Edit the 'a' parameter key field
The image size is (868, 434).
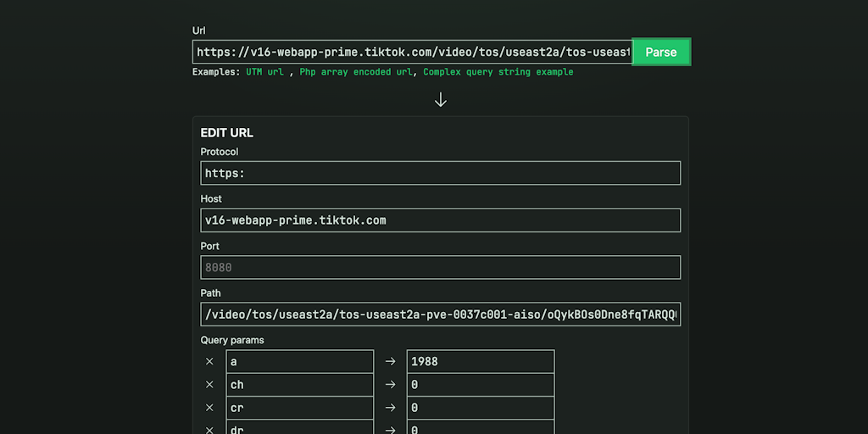300,362
